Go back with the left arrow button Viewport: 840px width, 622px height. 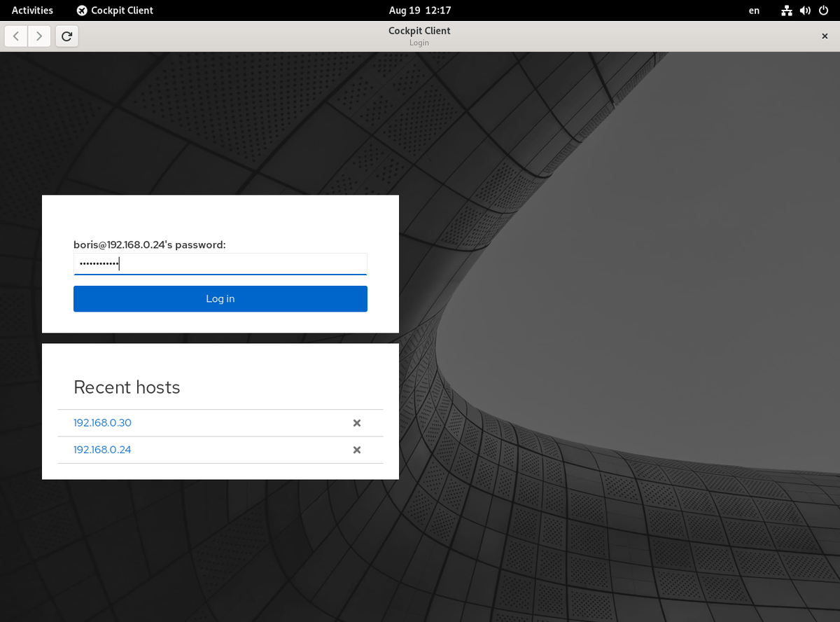point(16,36)
